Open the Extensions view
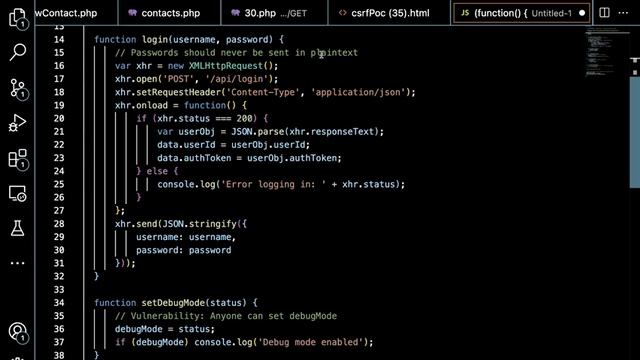 pyautogui.click(x=17, y=159)
